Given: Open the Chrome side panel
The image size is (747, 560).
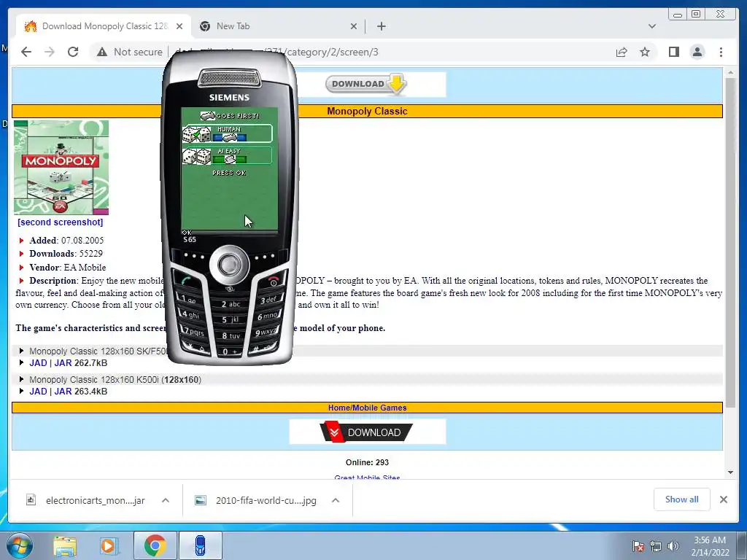Looking at the screenshot, I should [x=673, y=52].
